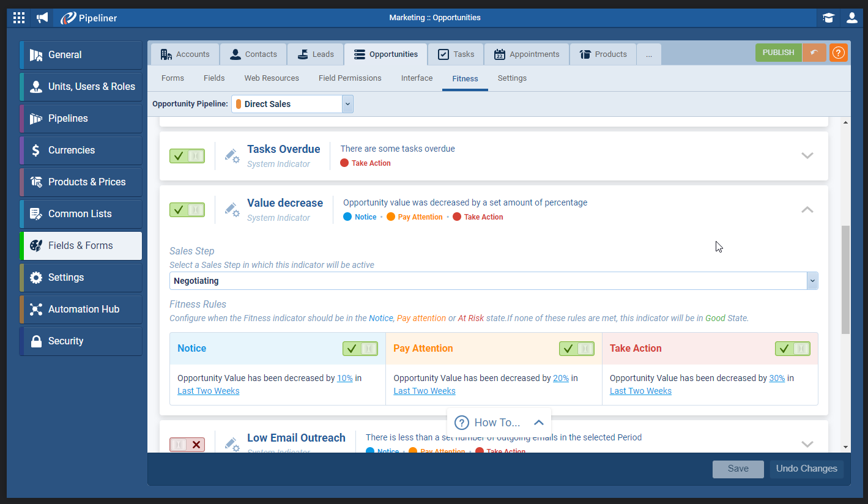Open the Contacts tab
Image resolution: width=868 pixels, height=504 pixels.
[253, 54]
